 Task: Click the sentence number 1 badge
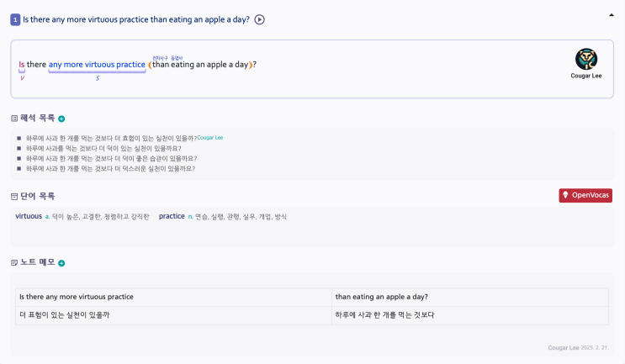(15, 19)
